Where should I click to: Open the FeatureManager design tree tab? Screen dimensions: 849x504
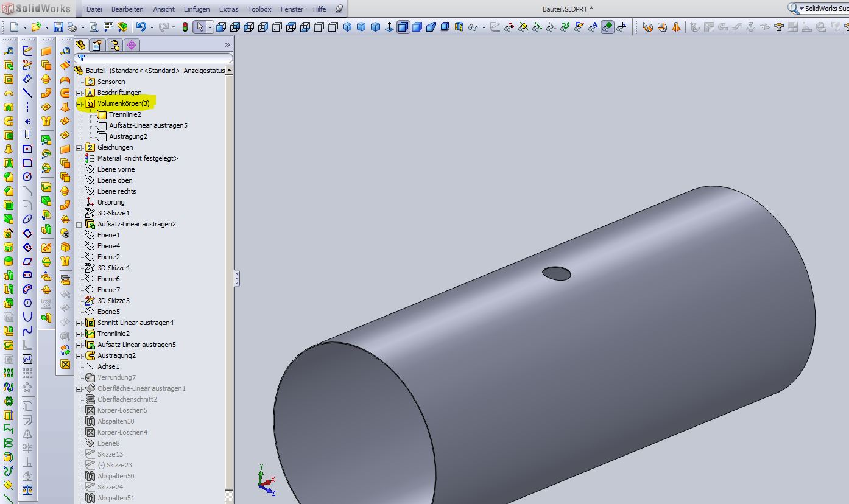point(80,45)
